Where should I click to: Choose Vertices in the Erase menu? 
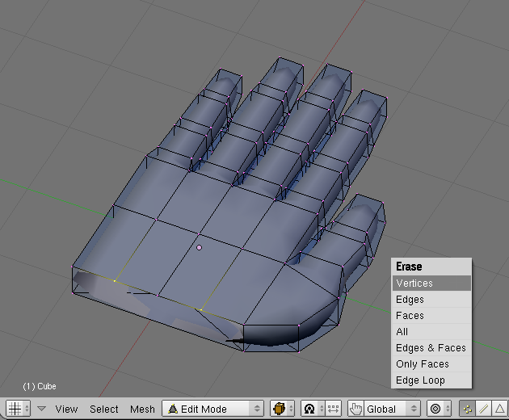[x=431, y=283]
